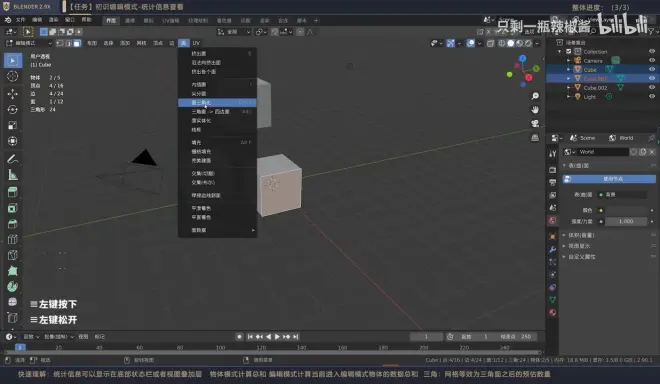Hide the Light via its eye icon

click(x=652, y=96)
